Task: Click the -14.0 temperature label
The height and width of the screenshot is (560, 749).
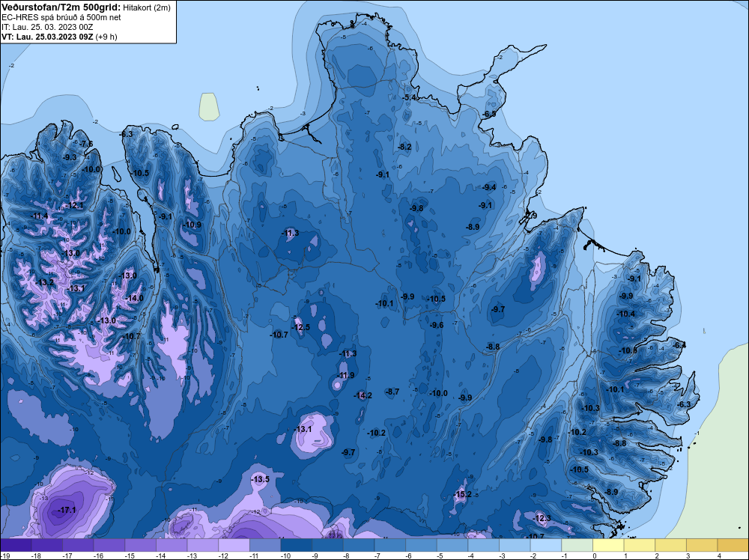Action: 134,298
